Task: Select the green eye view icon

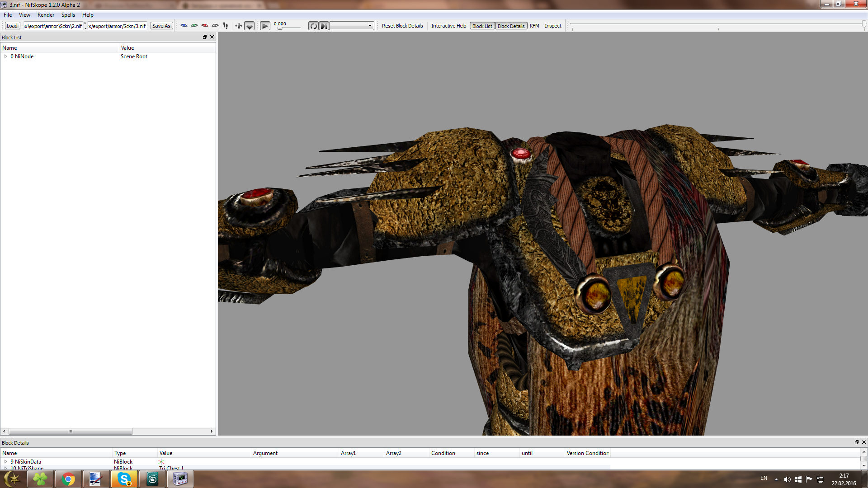Action: tap(194, 26)
